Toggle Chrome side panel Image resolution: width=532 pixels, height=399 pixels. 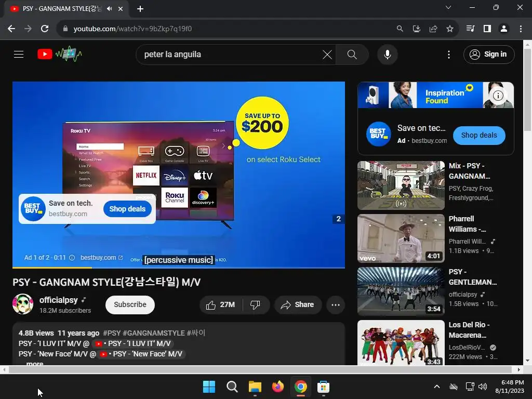pyautogui.click(x=487, y=29)
